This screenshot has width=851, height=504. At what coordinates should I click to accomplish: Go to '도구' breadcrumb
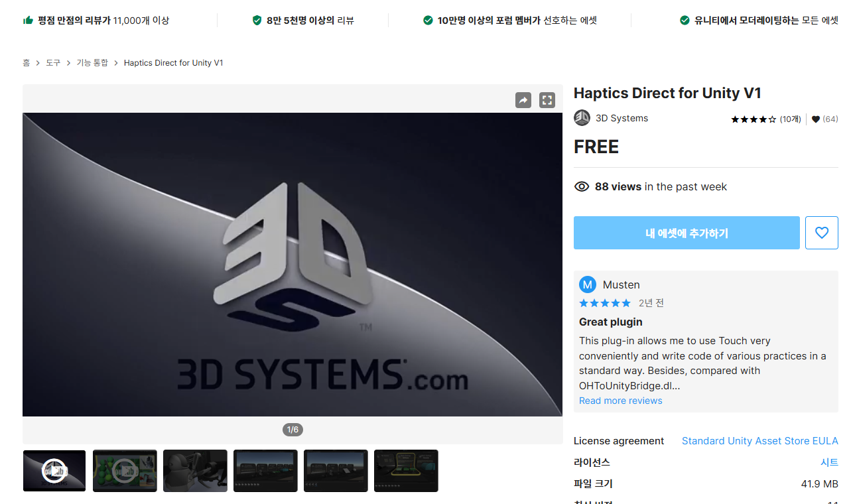click(53, 62)
